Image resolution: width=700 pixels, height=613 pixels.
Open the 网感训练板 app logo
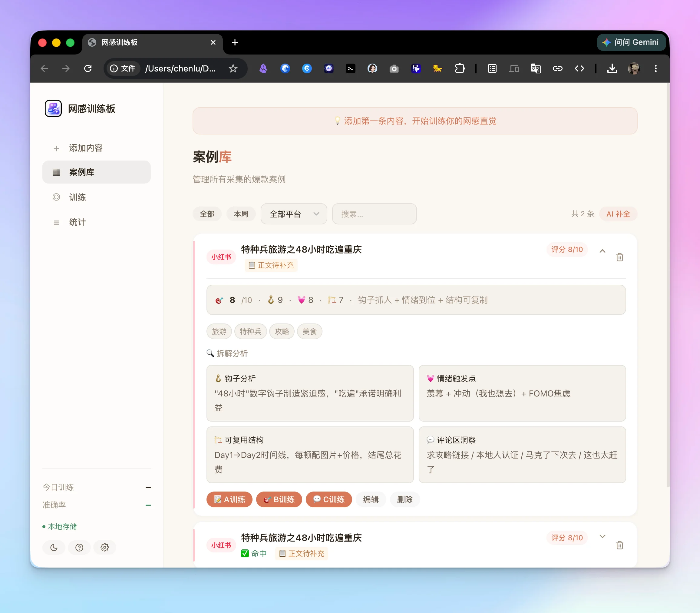coord(53,108)
